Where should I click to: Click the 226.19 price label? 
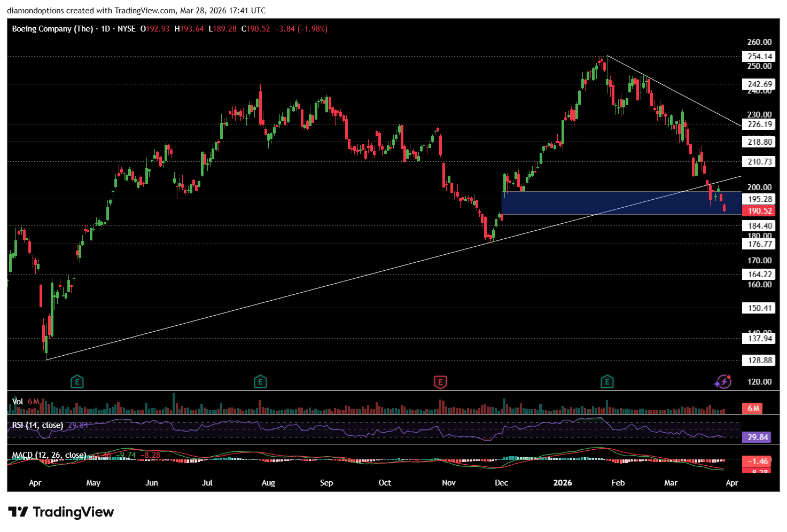759,124
